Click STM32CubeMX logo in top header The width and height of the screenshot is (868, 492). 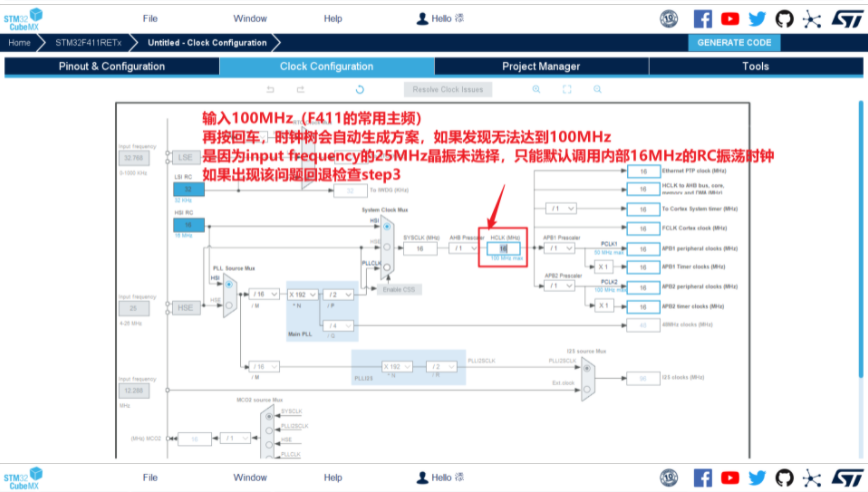point(23,19)
